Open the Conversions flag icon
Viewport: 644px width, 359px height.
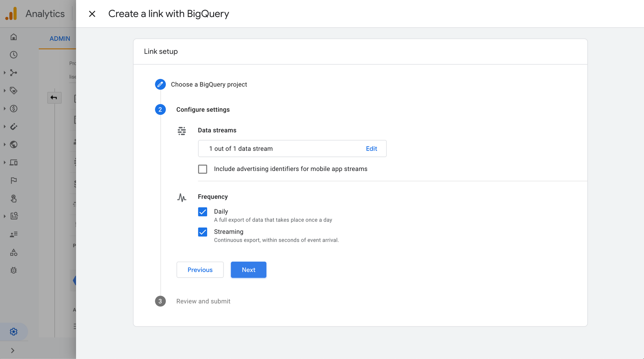(x=14, y=181)
